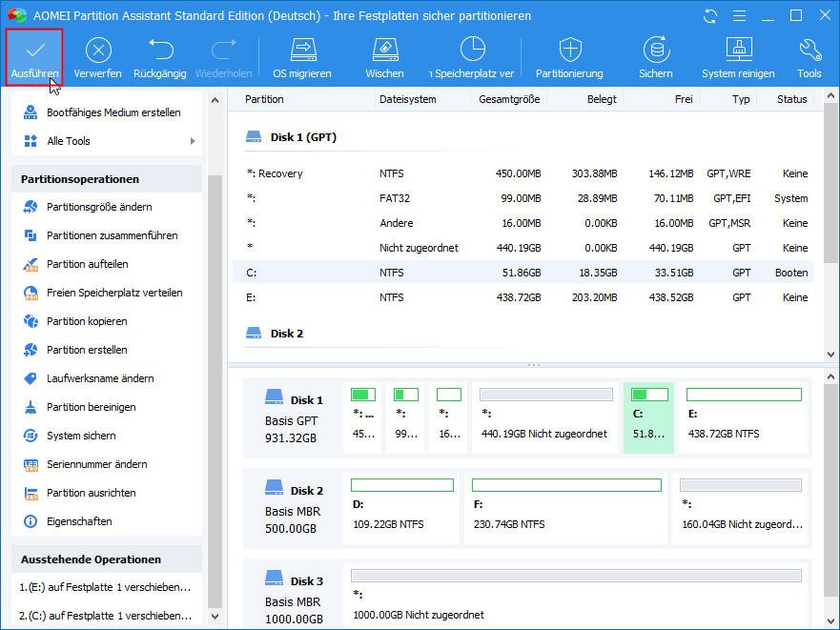Viewport: 840px width, 630px height.
Task: Open the OS migrieren tool
Action: pos(302,50)
